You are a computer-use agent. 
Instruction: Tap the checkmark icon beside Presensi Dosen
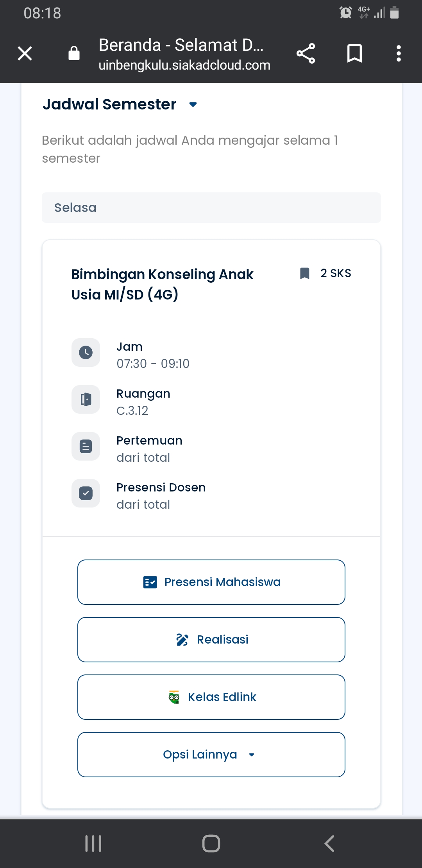click(x=86, y=493)
